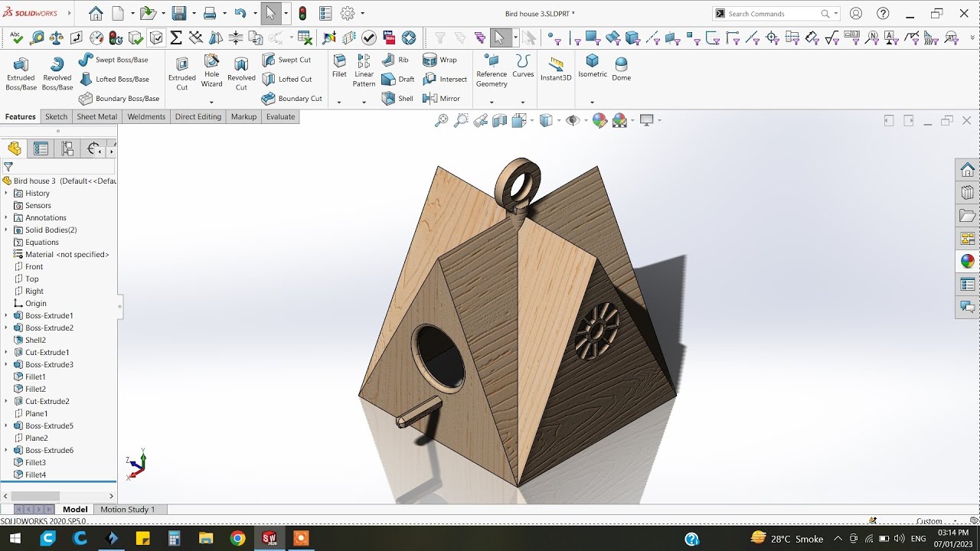Select the Boundary Cut tool
The height and width of the screenshot is (551, 980).
pyautogui.click(x=292, y=99)
